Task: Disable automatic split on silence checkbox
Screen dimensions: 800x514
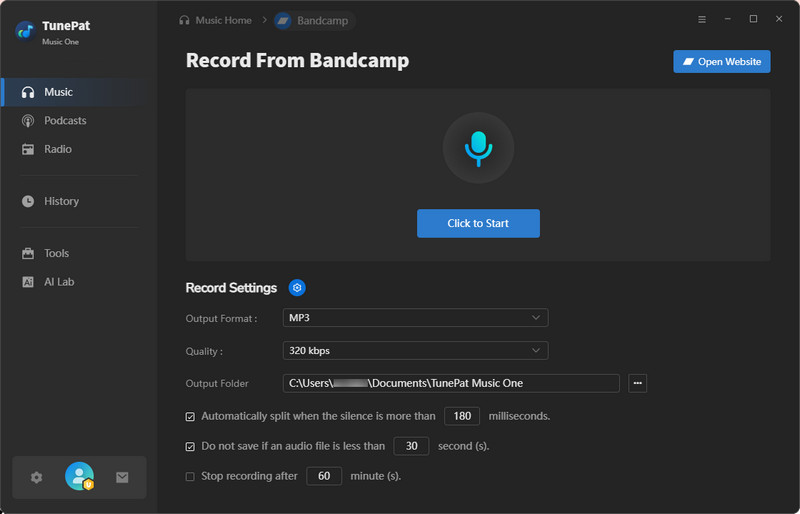Action: (x=191, y=416)
